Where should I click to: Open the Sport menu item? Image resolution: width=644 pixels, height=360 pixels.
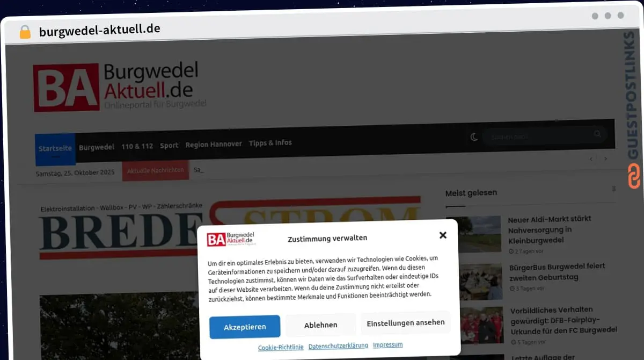click(169, 146)
